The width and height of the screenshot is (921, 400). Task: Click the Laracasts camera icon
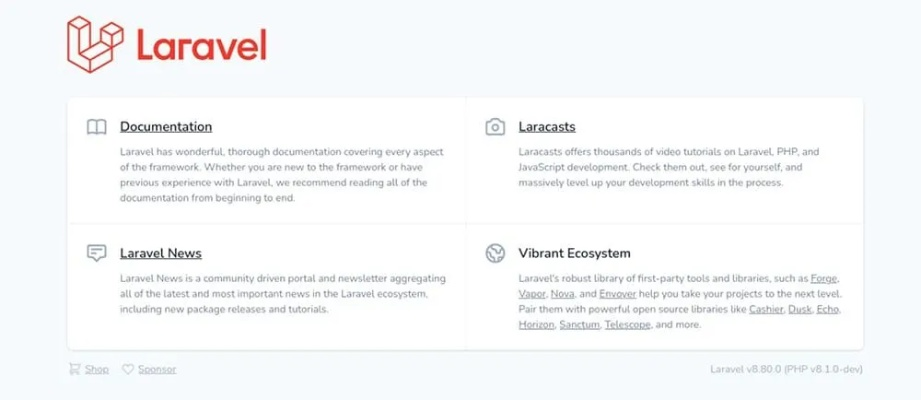[x=495, y=127]
